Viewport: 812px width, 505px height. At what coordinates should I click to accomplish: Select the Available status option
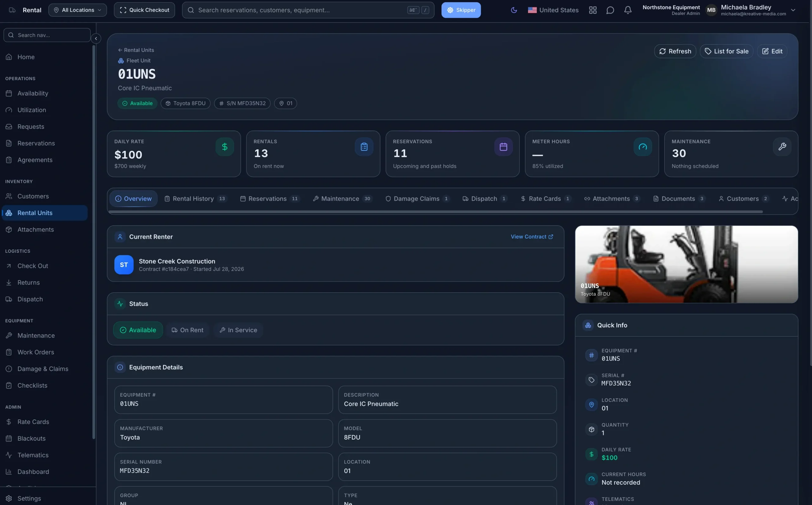[138, 330]
